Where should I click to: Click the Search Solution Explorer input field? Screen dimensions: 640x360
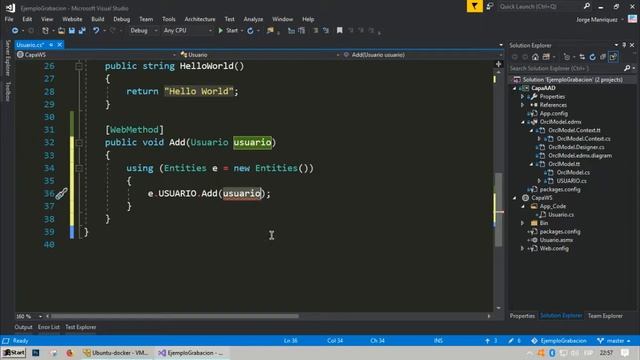point(566,68)
